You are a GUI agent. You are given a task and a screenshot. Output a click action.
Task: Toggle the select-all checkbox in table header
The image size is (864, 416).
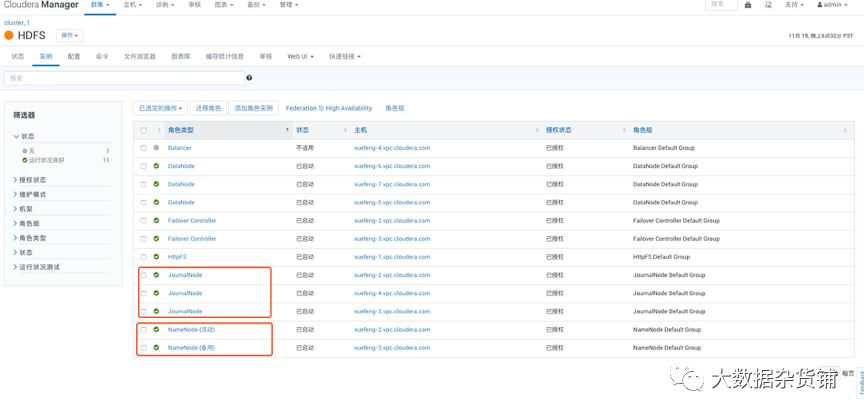[x=143, y=130]
